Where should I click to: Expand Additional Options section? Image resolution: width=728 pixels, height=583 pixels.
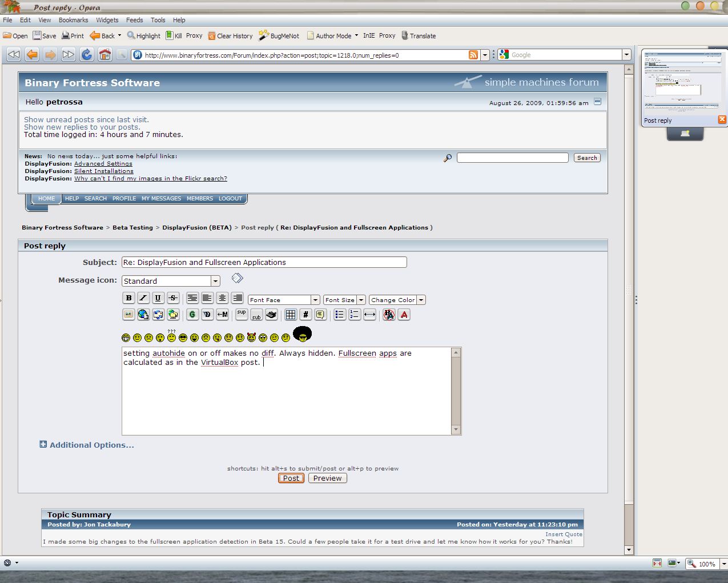[x=87, y=445]
